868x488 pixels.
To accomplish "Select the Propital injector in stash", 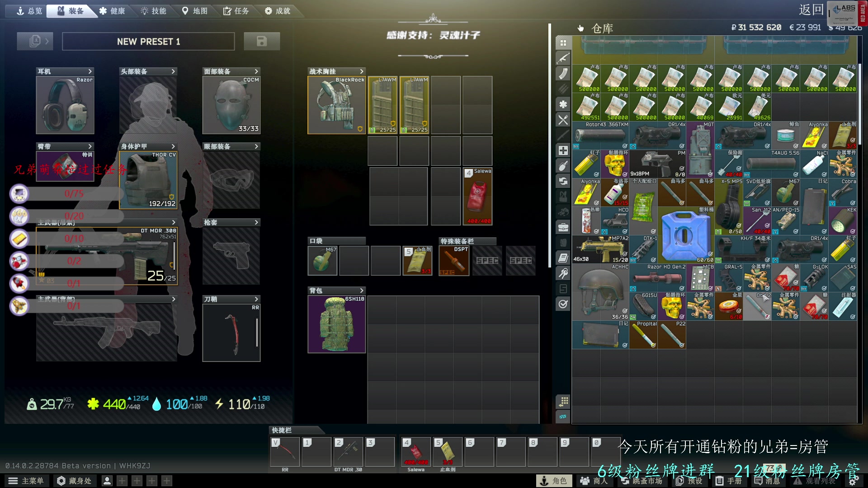I will click(x=643, y=334).
